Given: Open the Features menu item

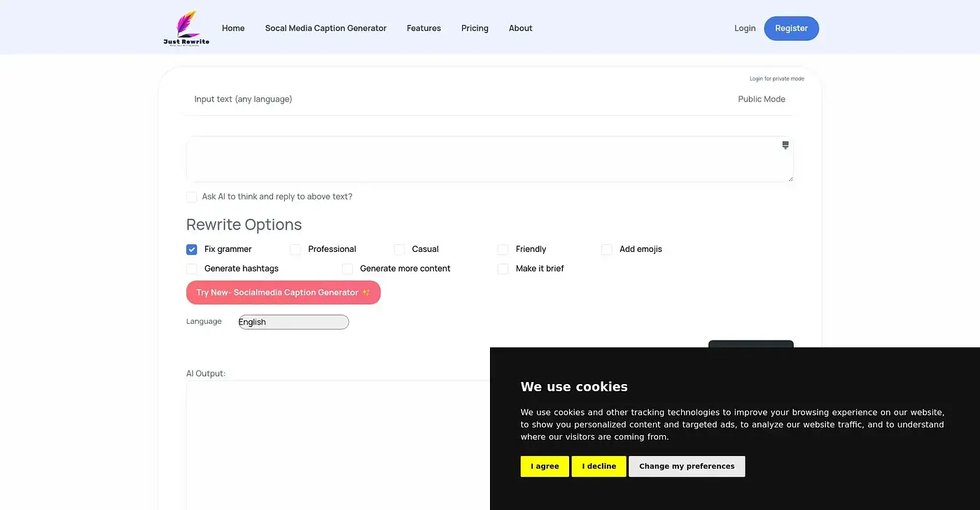Looking at the screenshot, I should pos(423,28).
